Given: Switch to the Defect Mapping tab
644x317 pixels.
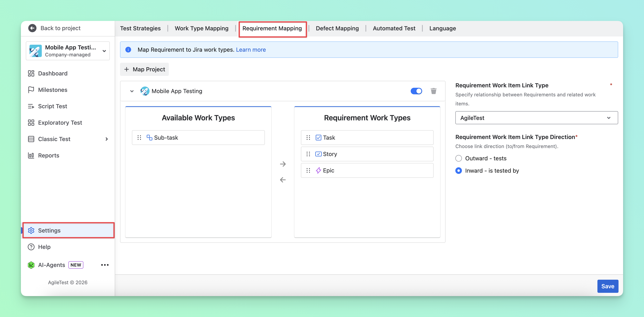Looking at the screenshot, I should (337, 28).
